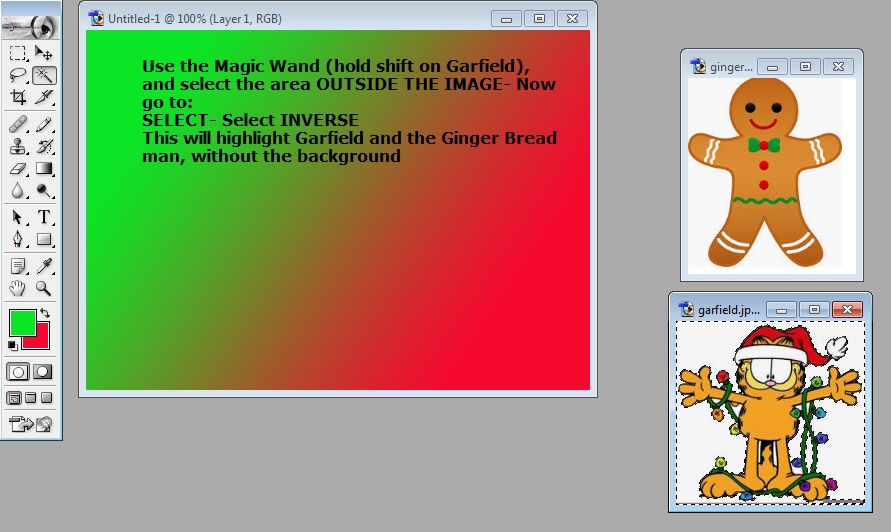Select the Eraser tool
This screenshot has width=891, height=532.
pos(18,168)
